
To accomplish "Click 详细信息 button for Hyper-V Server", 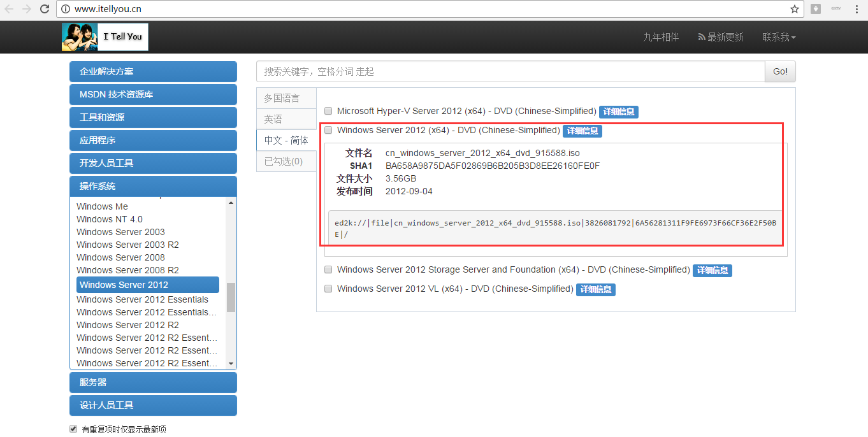I will (x=618, y=111).
